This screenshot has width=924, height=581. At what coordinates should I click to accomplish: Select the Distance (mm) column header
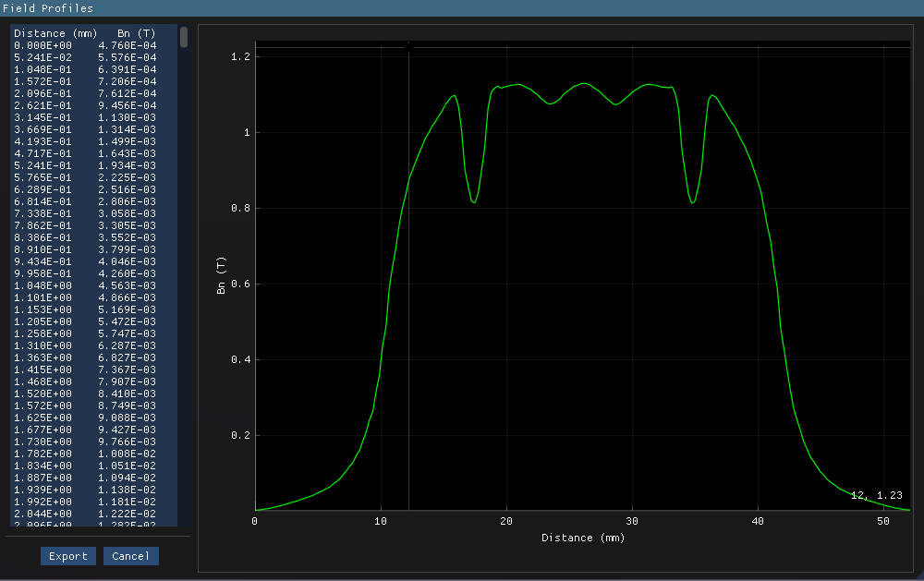coord(55,32)
